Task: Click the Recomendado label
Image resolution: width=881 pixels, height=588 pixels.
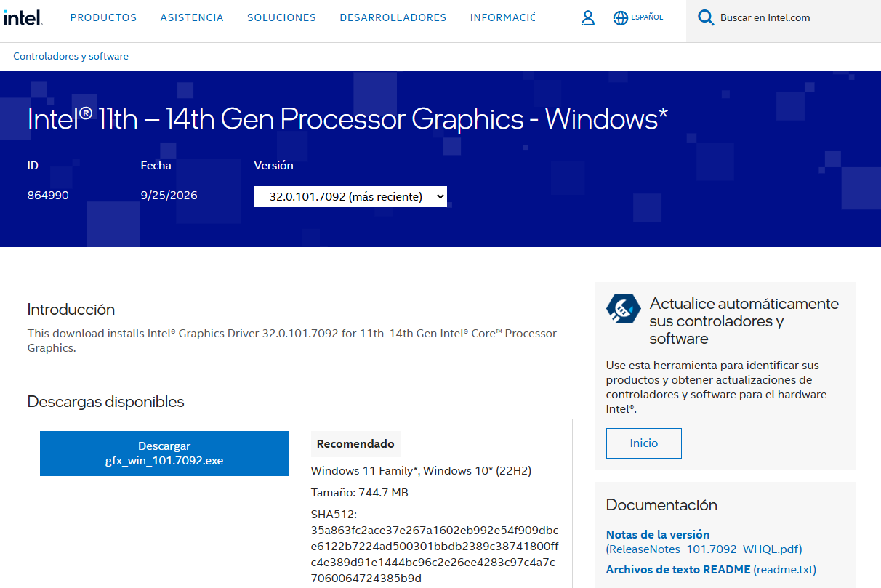Action: [x=355, y=443]
